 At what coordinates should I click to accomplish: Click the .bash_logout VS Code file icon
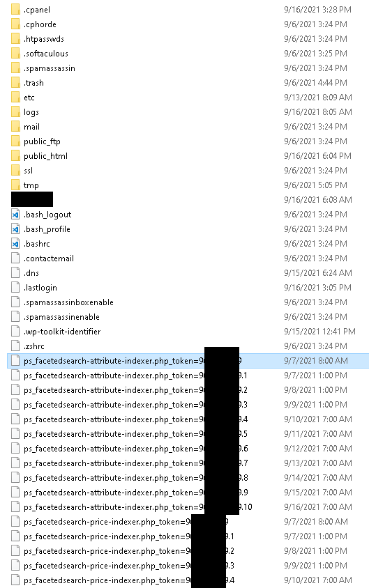(15, 215)
